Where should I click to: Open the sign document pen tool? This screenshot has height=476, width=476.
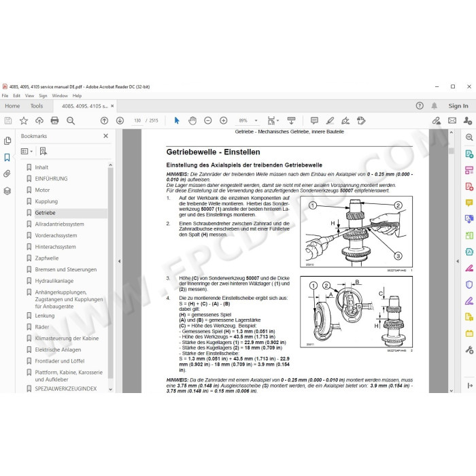(345, 120)
